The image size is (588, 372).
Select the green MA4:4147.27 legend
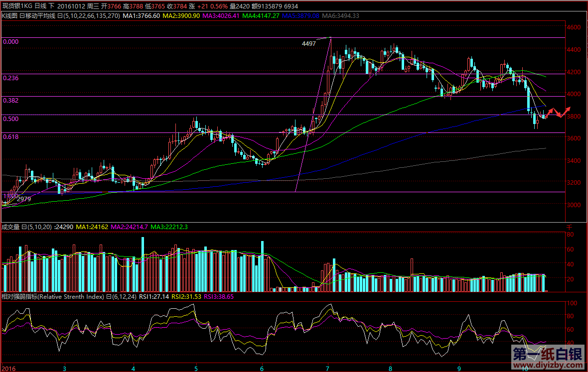261,16
